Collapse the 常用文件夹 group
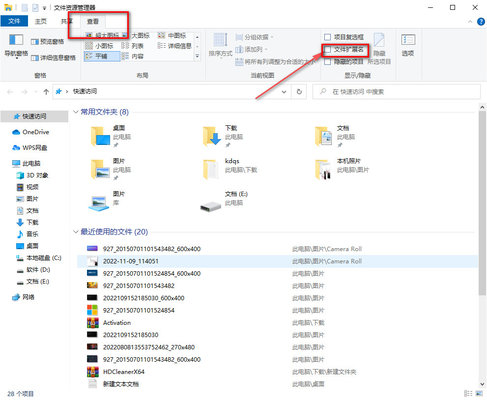This screenshot has width=487, height=400. 76,112
